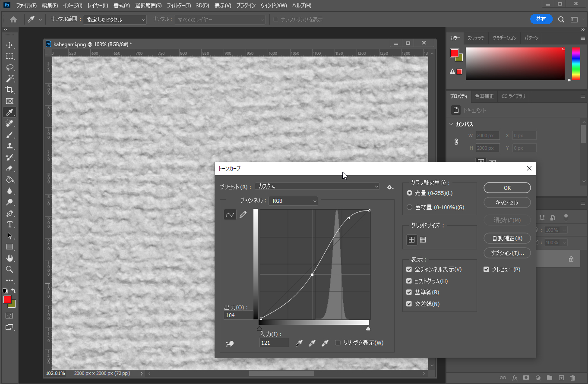Click the curves preset gear icon
Screen dimensions: 588x384
390,187
